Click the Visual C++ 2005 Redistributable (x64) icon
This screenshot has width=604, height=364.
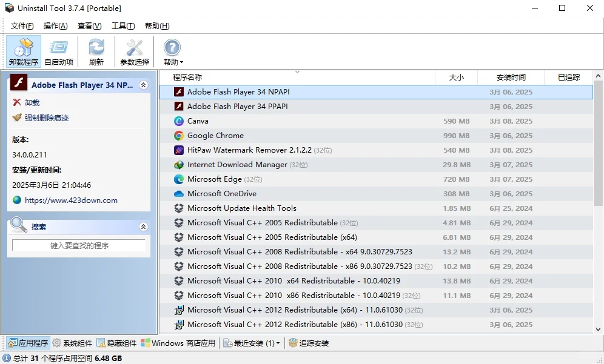click(179, 237)
